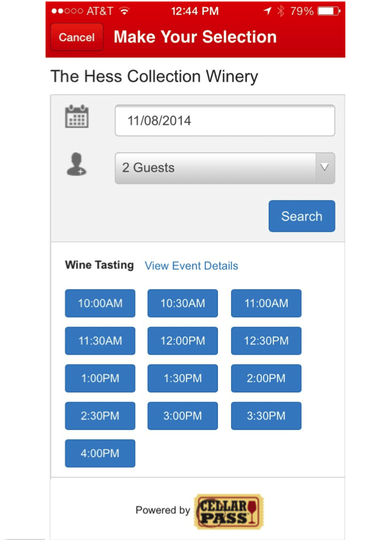Open the 2 Guests dropdown
The width and height of the screenshot is (392, 540).
224,168
